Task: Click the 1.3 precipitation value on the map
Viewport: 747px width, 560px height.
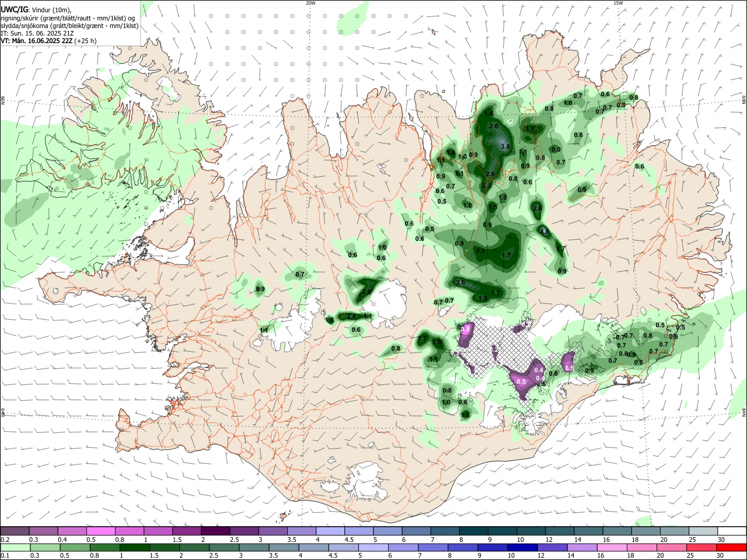Action: pyautogui.click(x=480, y=251)
